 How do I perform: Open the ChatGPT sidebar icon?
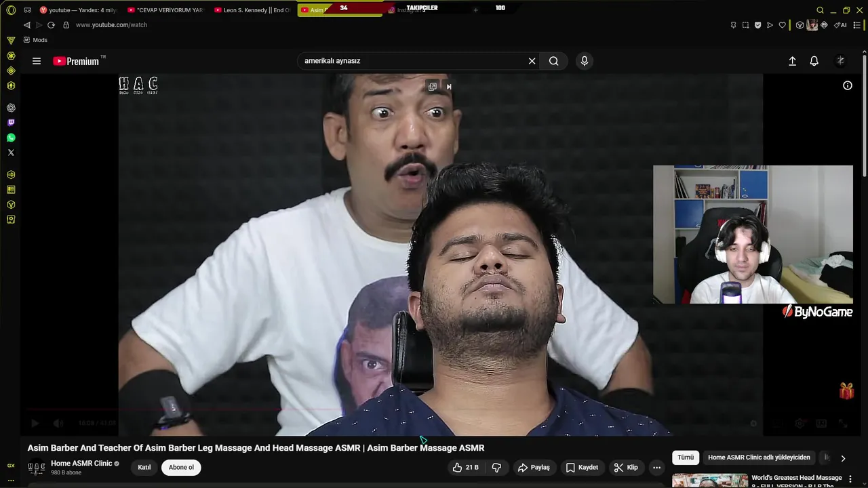click(11, 108)
